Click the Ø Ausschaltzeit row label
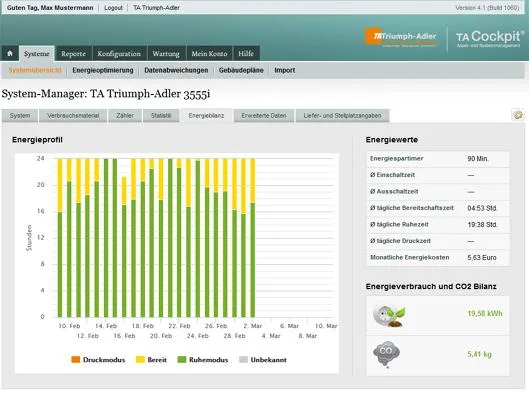Screen dimensions: 529x393 394,191
